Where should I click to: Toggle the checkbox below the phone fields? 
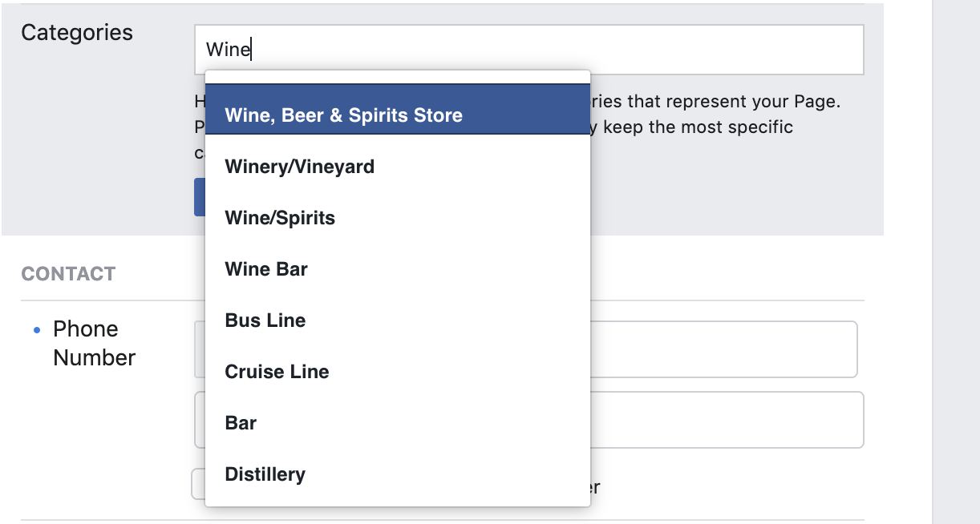198,485
